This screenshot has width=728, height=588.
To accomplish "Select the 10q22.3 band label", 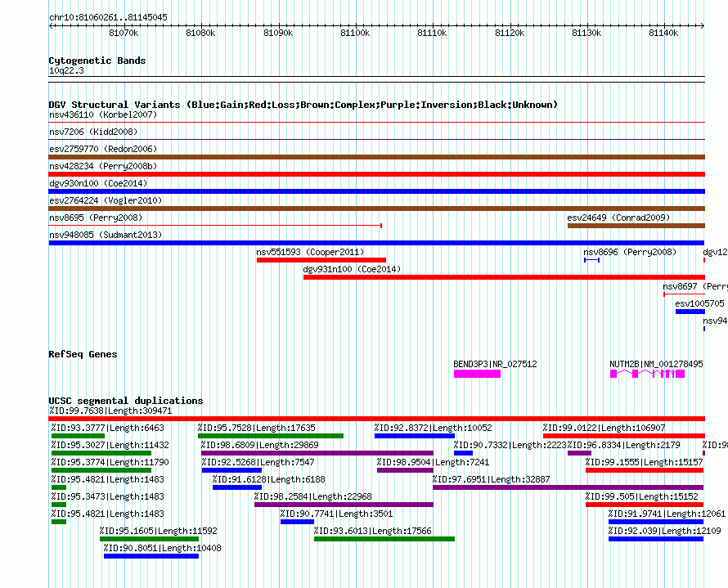I will point(66,70).
